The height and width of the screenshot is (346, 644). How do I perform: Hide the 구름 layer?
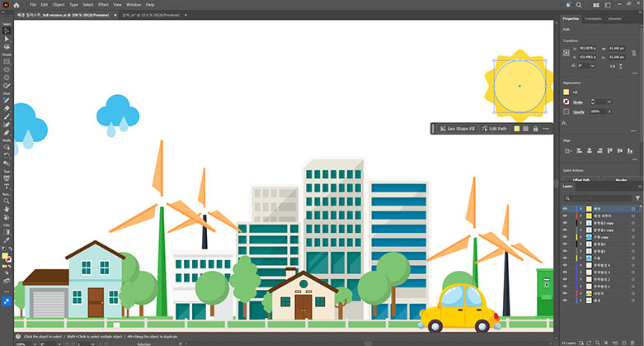click(565, 258)
